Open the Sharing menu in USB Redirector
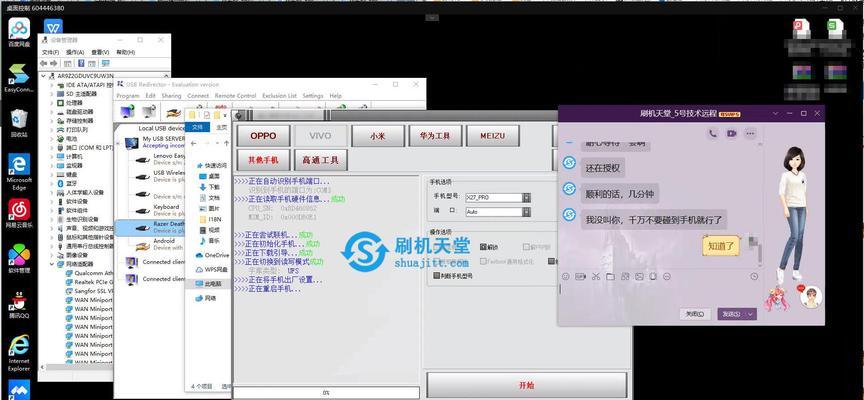Screen dimensions: 864x400 pyautogui.click(x=171, y=96)
